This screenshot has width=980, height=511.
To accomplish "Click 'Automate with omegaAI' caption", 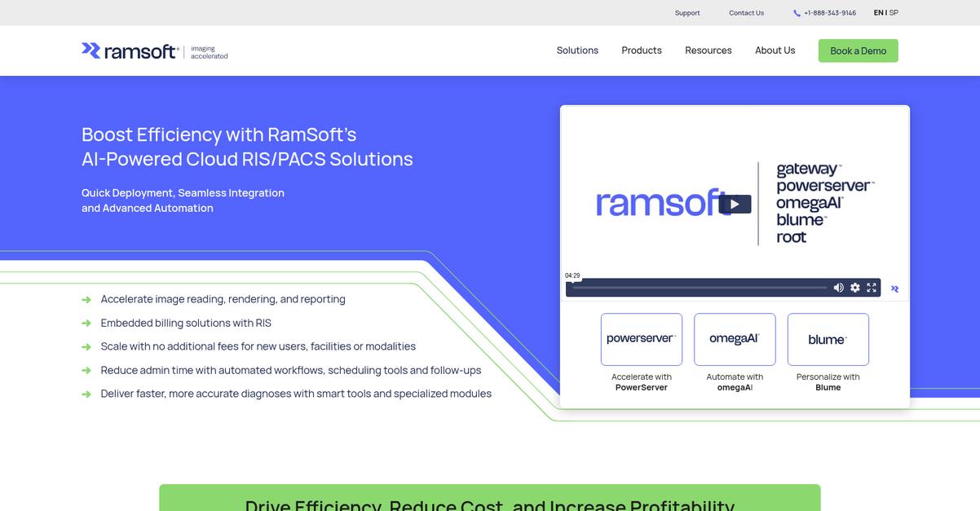I will point(735,382).
